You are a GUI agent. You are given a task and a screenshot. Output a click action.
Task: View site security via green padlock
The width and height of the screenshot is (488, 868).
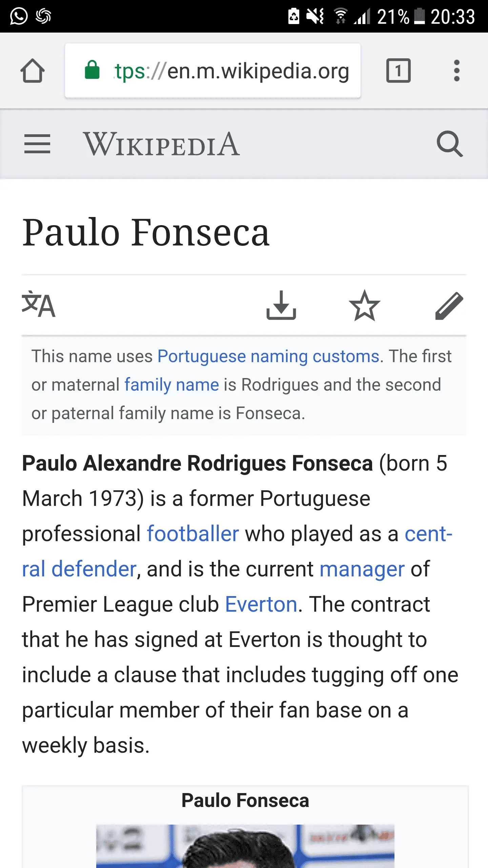pos(92,71)
